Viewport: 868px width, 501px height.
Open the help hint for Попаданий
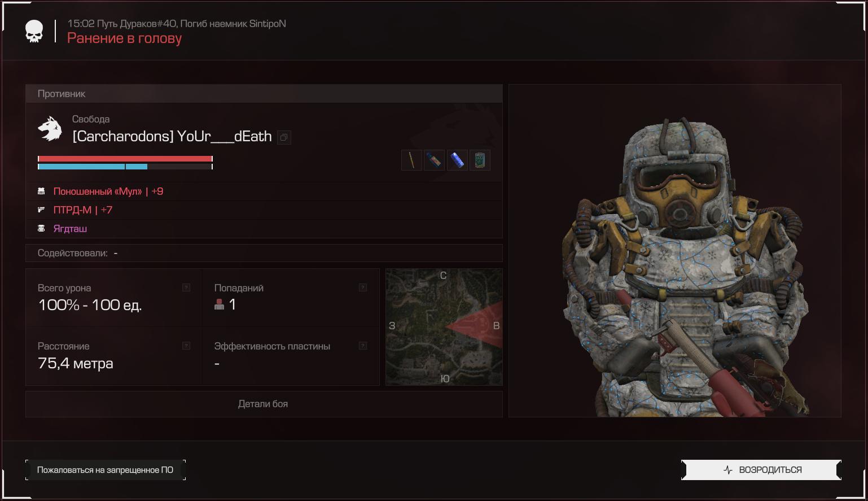tap(363, 287)
